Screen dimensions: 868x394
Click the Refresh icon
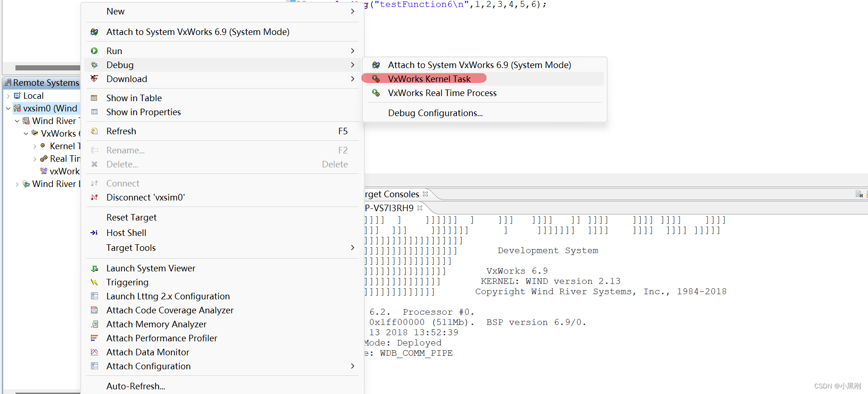[94, 131]
